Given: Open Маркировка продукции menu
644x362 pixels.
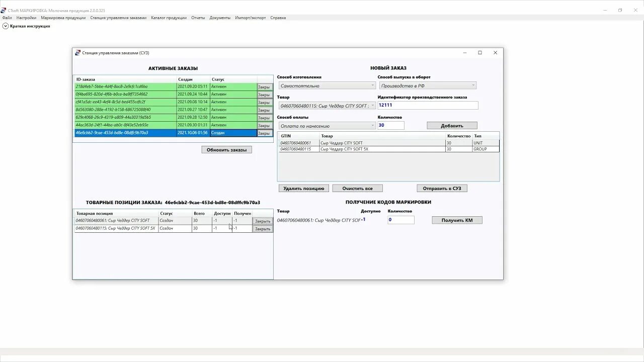Looking at the screenshot, I should (63, 18).
